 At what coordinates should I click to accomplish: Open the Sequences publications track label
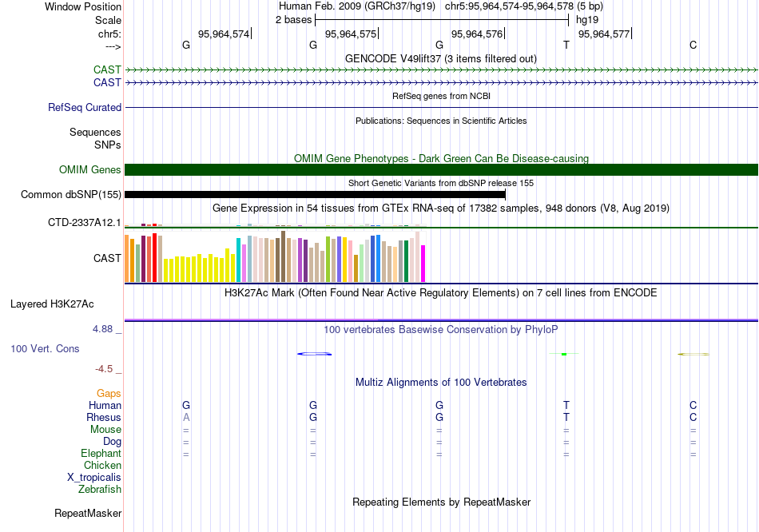[95, 132]
